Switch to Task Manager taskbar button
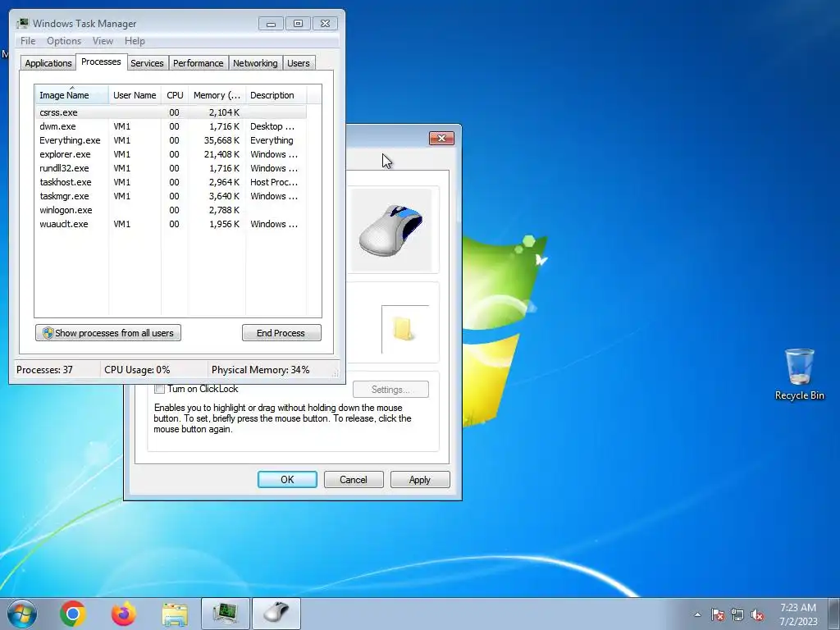This screenshot has height=630, width=840. tap(225, 614)
